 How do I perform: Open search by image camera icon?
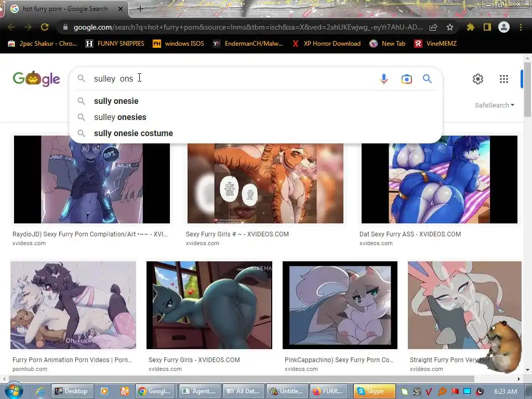(406, 79)
